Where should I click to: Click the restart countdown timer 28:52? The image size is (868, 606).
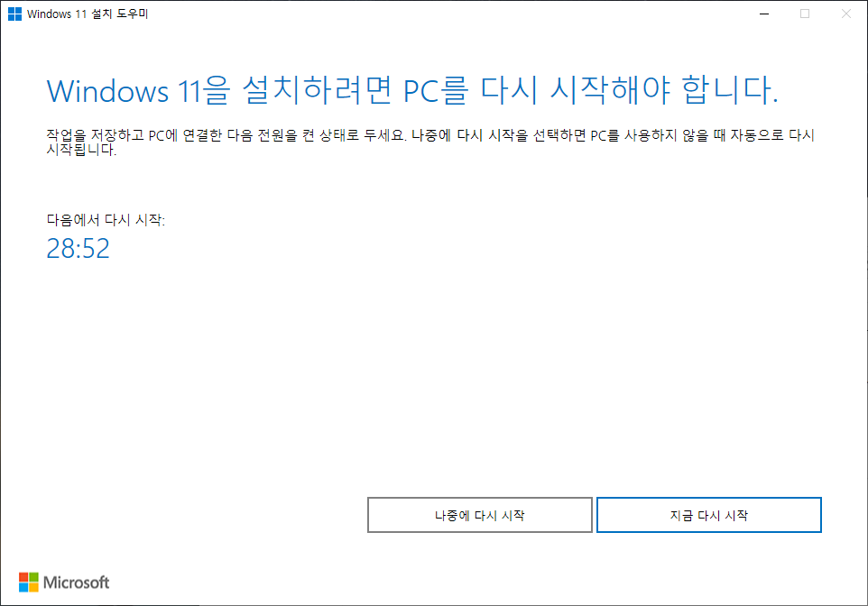[x=78, y=249]
